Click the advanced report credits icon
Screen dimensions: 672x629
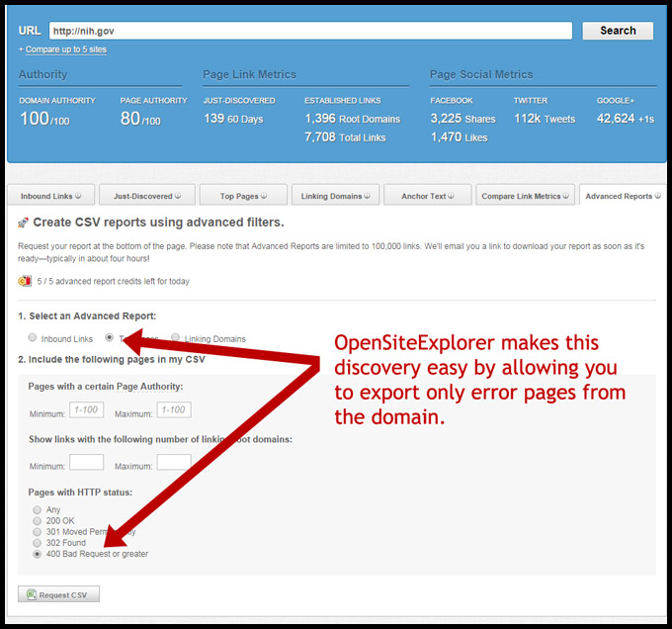[x=24, y=281]
